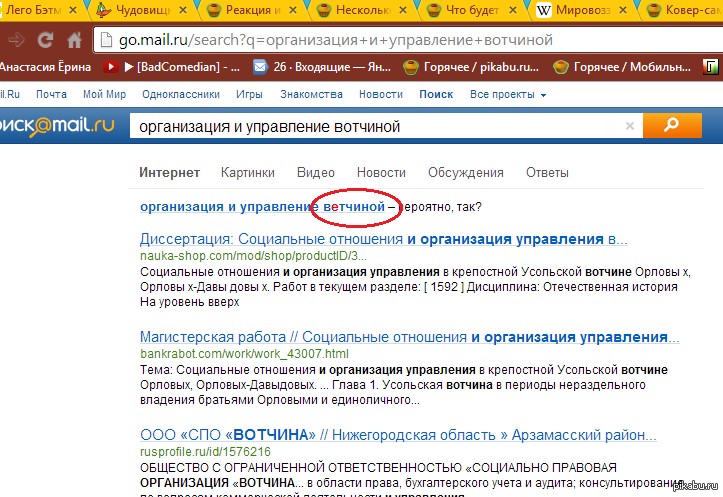Close the Реакция и tab

(x=293, y=10)
